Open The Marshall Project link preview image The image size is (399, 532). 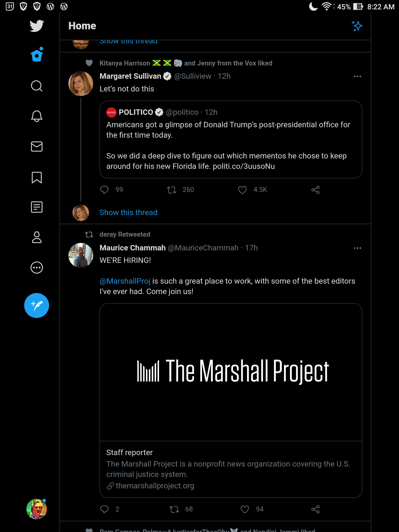click(x=231, y=372)
